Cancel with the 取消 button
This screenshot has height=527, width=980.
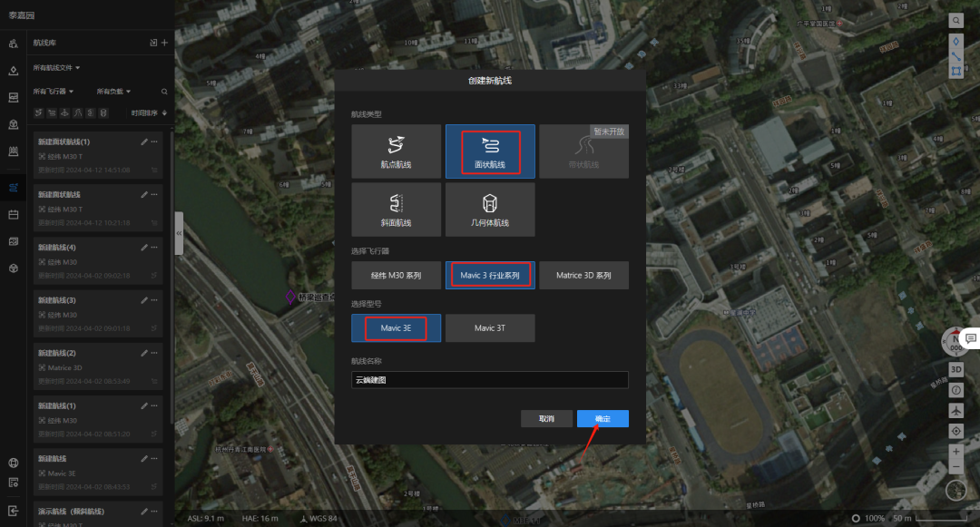546,418
